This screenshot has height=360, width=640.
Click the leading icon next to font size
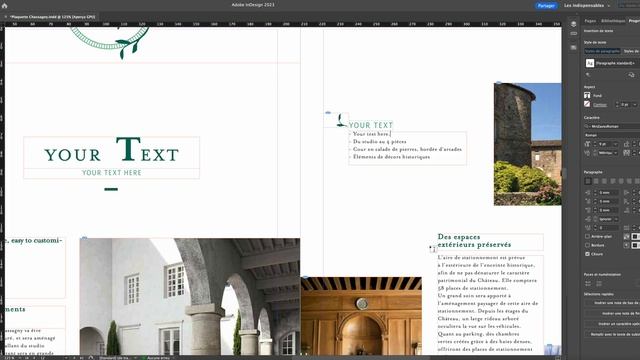(x=626, y=144)
